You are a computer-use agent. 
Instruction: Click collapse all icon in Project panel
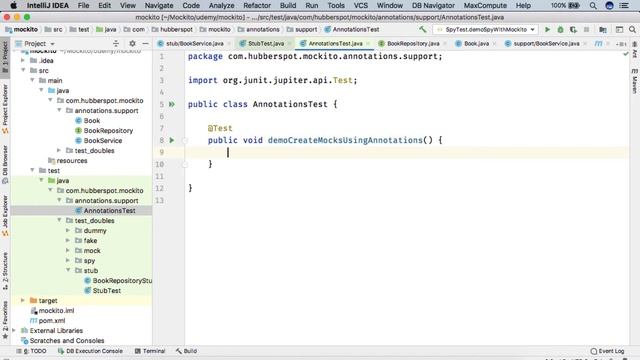116,43
